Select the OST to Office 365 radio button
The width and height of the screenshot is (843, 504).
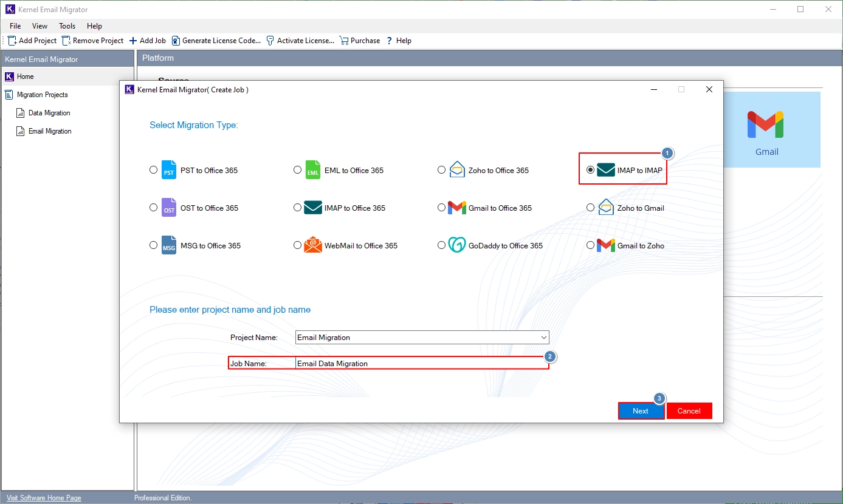[154, 208]
